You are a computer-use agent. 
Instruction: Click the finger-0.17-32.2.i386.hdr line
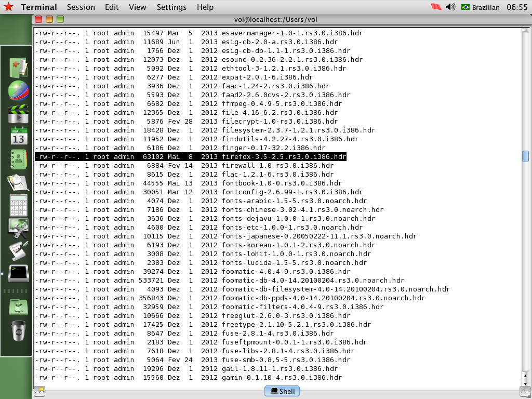180,148
